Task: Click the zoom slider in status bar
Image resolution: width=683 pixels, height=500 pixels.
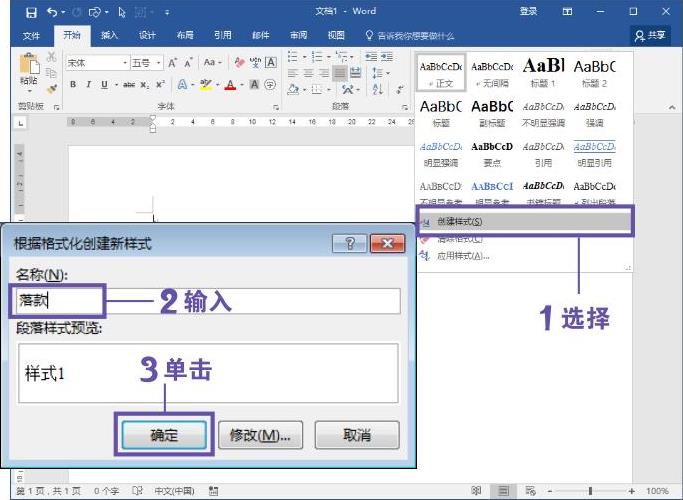Action: coord(589,491)
